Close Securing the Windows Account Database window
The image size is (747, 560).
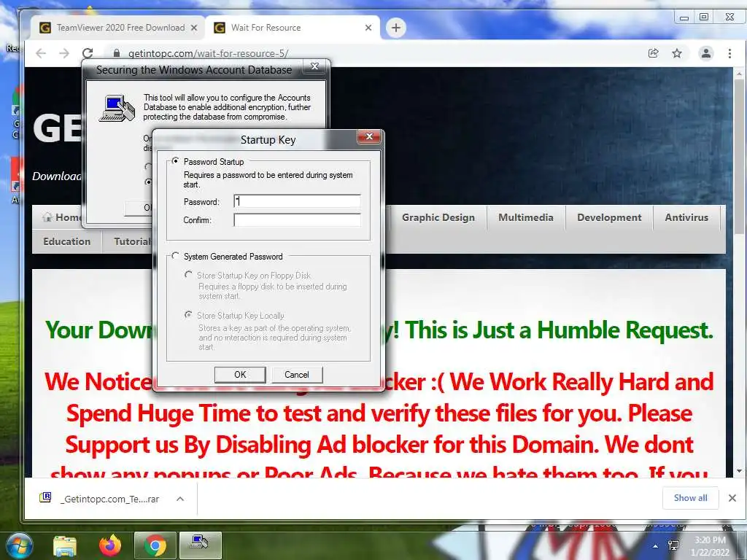[315, 66]
